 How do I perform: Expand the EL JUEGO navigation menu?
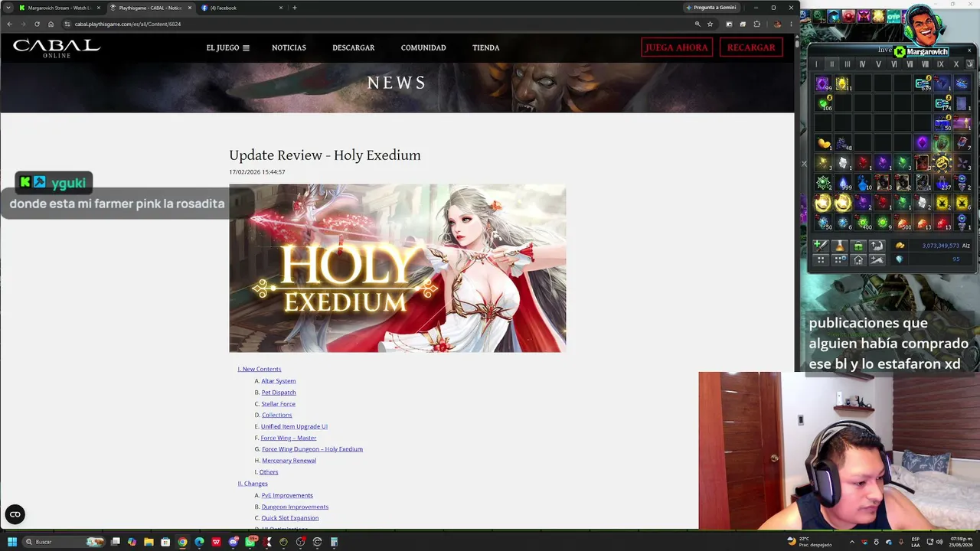coord(227,47)
